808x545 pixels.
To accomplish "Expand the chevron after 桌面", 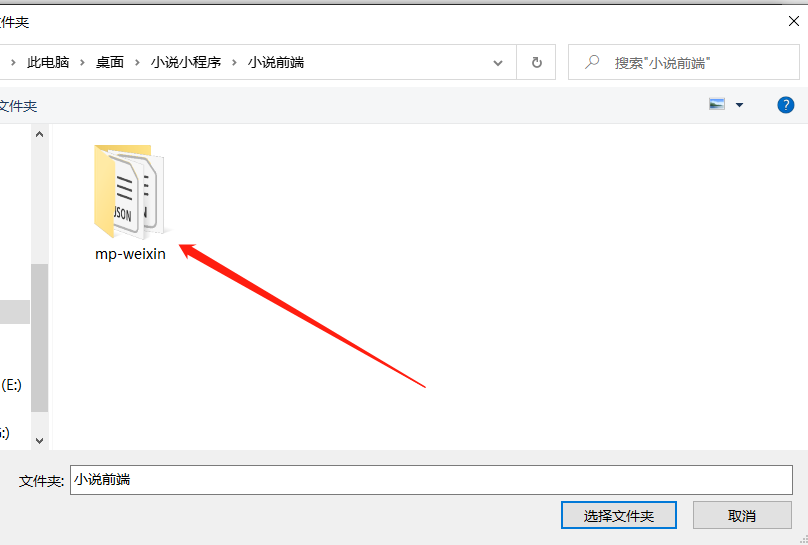I will 137,63.
